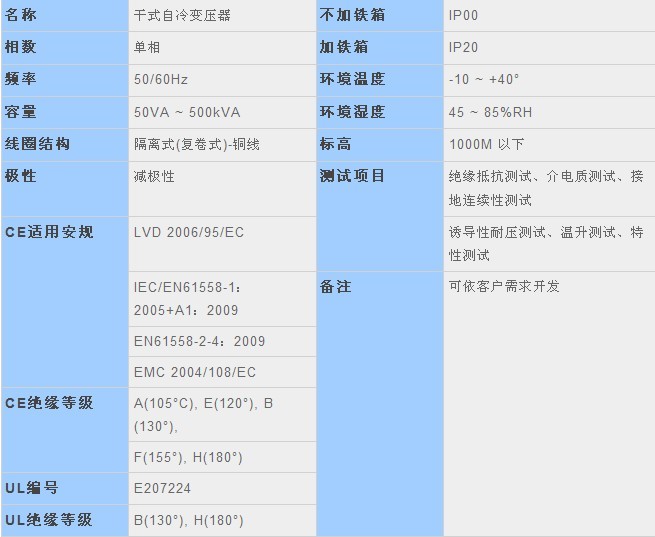Click the IP00 value cell

[x=464, y=15]
